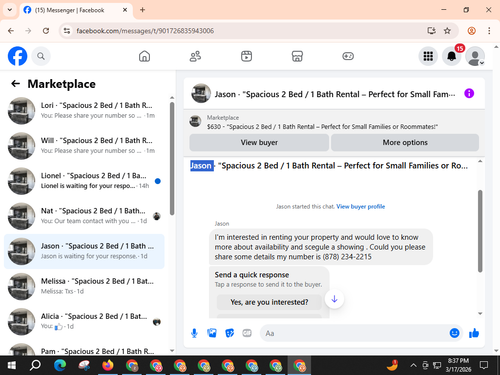Click Jason's message about renting the property
This screenshot has height=375, width=500.
321,247
